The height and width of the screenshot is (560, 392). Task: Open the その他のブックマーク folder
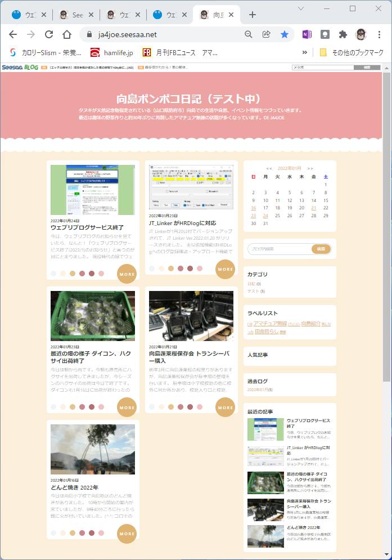click(x=352, y=52)
